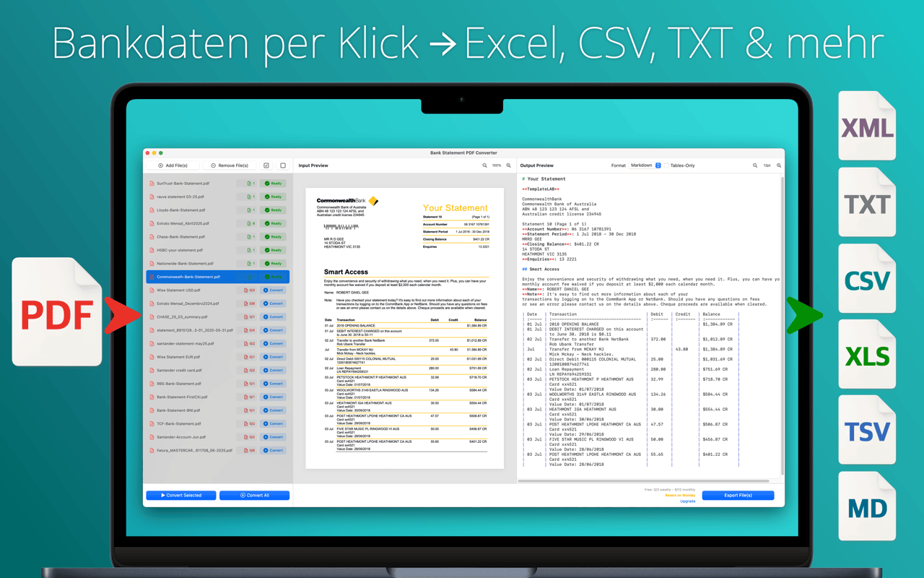The width and height of the screenshot is (924, 578).
Task: Zoom in the Input Preview
Action: (509, 165)
